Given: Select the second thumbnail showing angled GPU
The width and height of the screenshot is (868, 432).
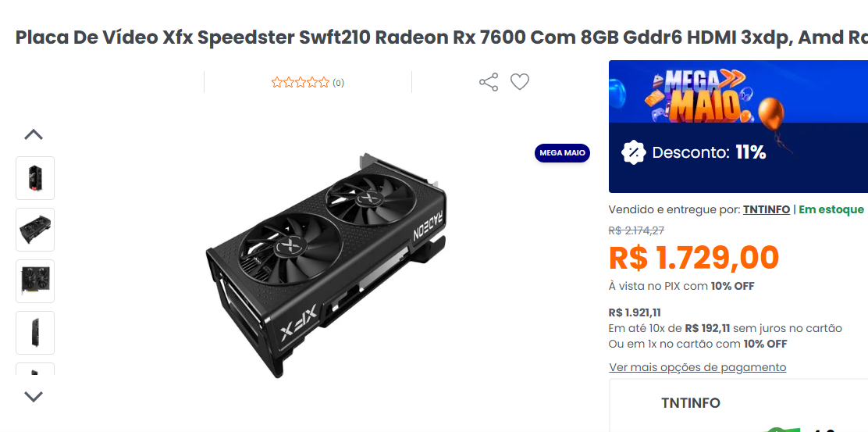Looking at the screenshot, I should 35,230.
